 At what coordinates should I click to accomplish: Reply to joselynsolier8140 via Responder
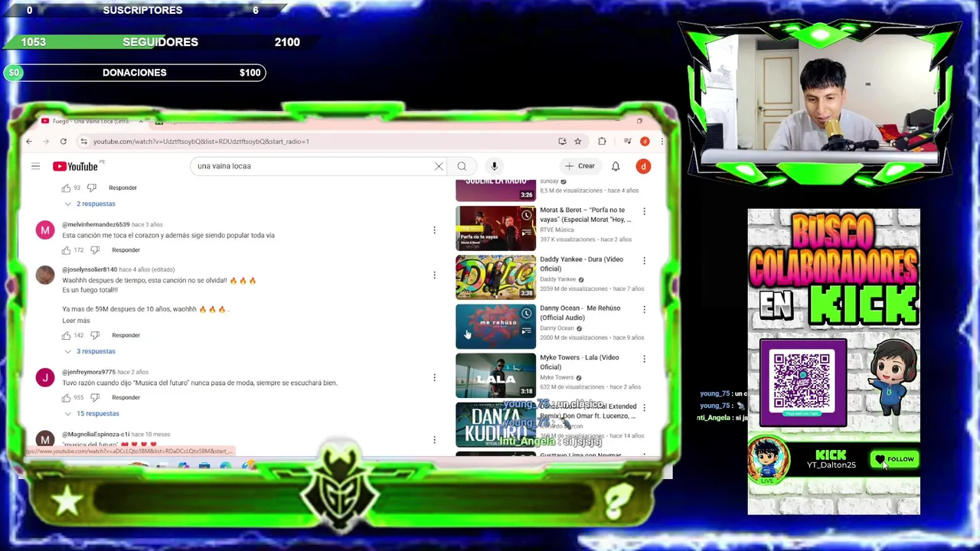click(126, 335)
